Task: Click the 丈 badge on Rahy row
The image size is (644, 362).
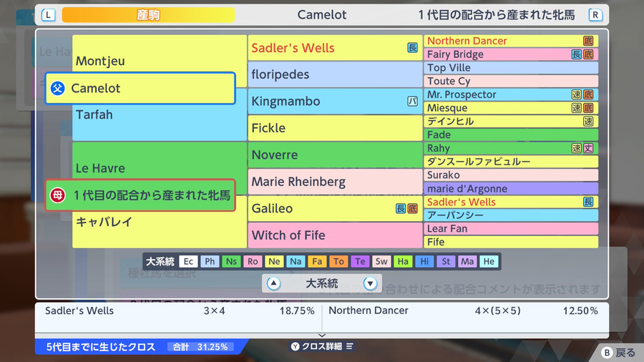Action: pyautogui.click(x=588, y=148)
